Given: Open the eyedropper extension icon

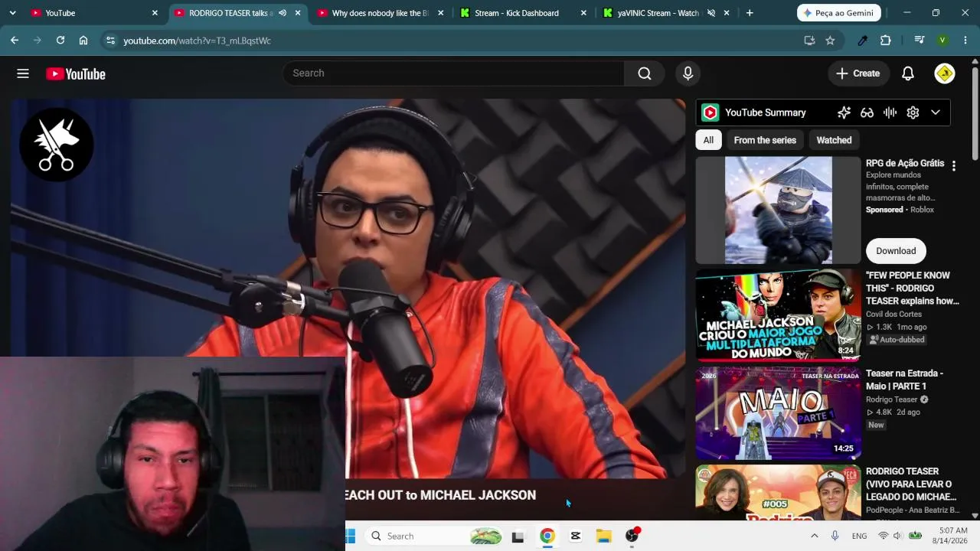Looking at the screenshot, I should [x=863, y=41].
